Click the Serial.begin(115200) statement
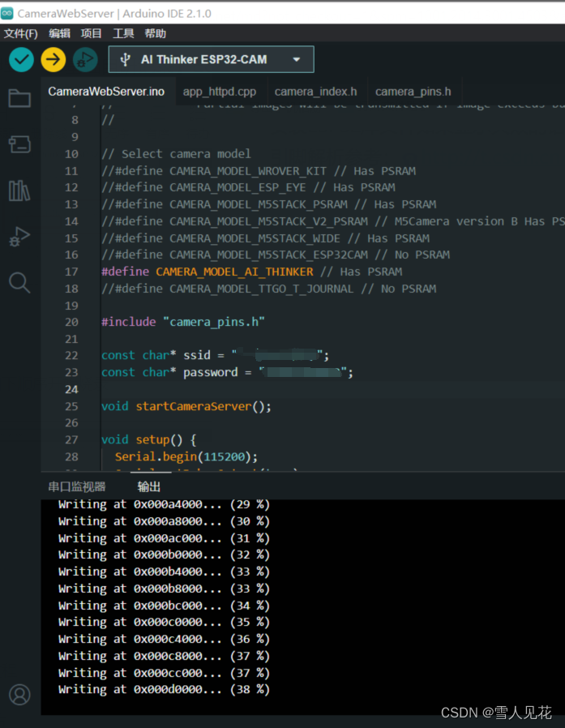Viewport: 565px width, 728px height. 186,457
